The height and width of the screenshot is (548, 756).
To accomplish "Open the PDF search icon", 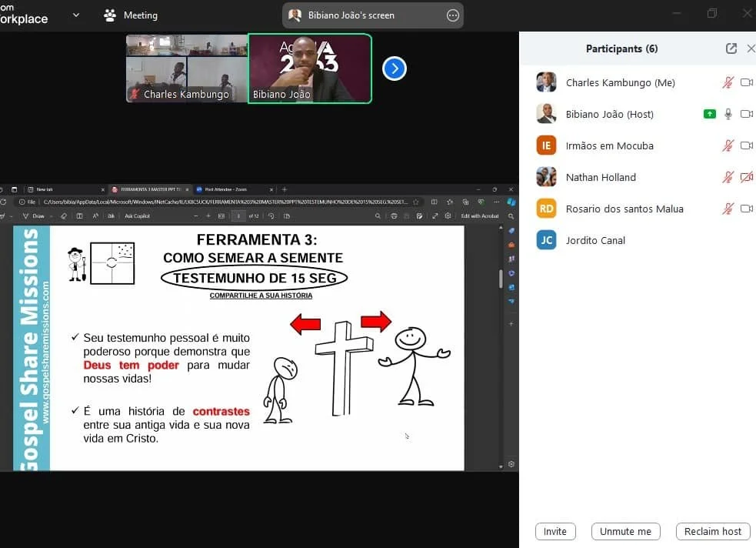I will pyautogui.click(x=378, y=216).
